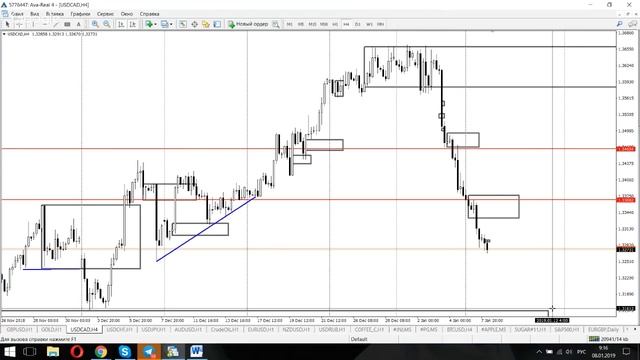
Task: Open Opera from the taskbar
Action: (77, 351)
